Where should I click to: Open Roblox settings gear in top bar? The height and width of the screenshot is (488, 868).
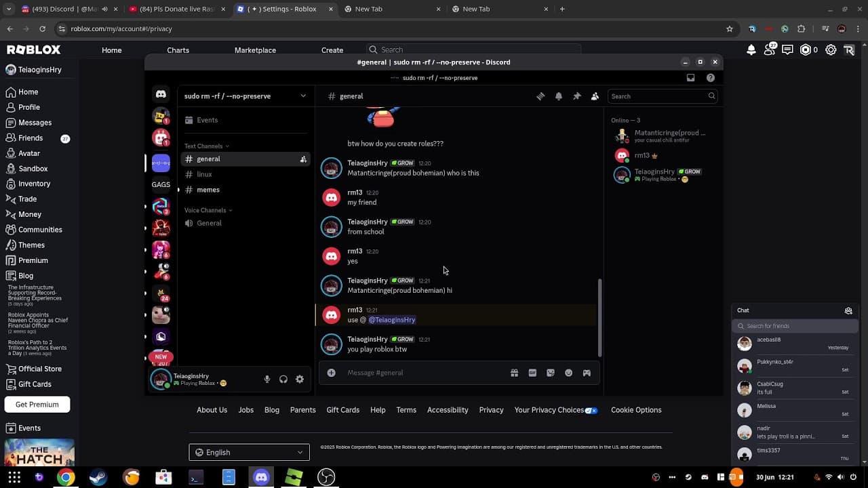tap(831, 49)
